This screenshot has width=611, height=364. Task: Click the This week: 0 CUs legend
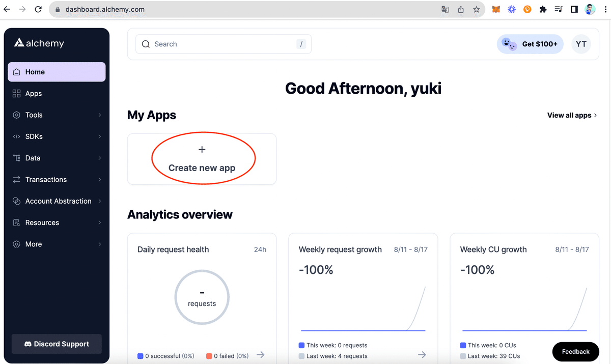coord(488,345)
